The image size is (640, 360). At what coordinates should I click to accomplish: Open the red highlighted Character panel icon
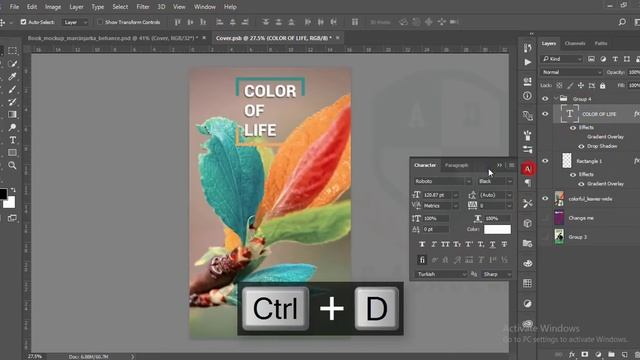click(527, 169)
